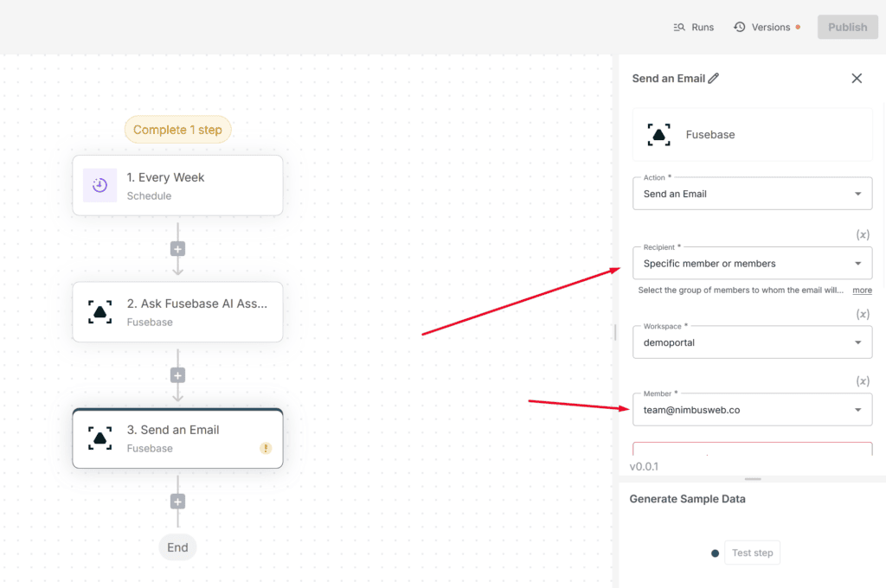Click the Fusebase icon on step 2

[x=100, y=312]
